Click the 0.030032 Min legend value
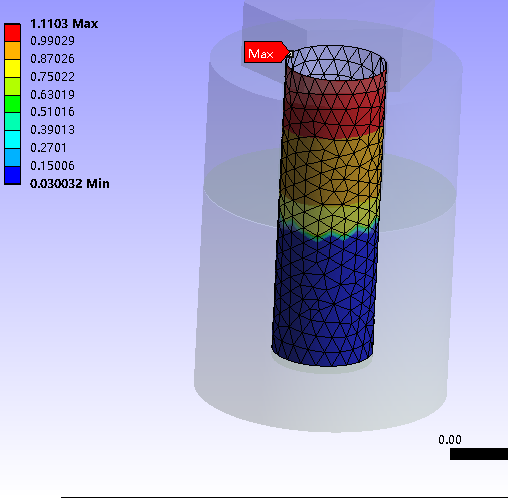Viewport: 508px width, 498px height. [x=70, y=184]
